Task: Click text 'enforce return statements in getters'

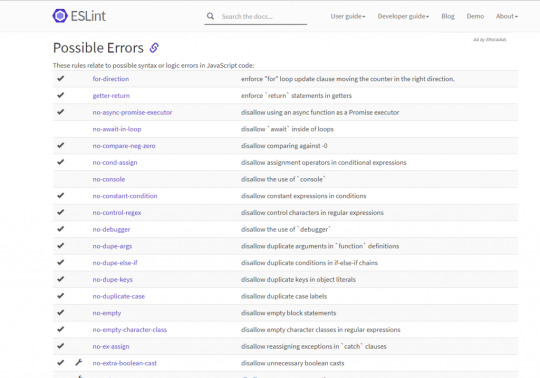Action: pyautogui.click(x=296, y=96)
